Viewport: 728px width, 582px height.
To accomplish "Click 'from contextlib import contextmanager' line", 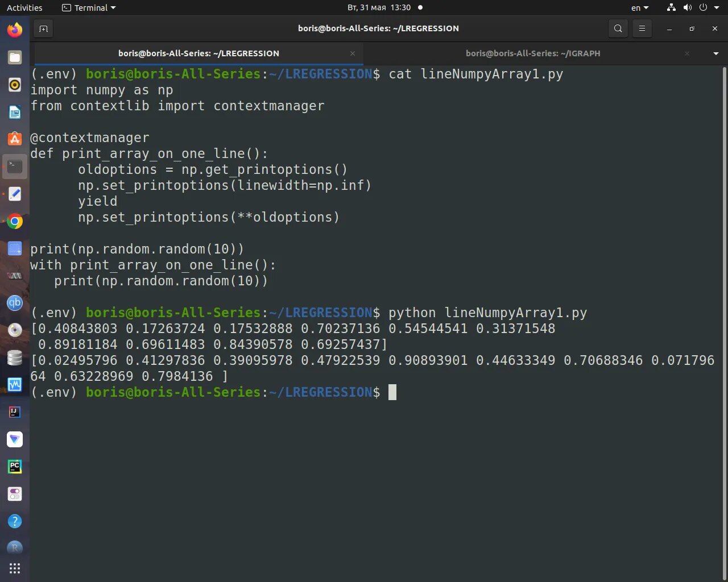I will point(177,106).
